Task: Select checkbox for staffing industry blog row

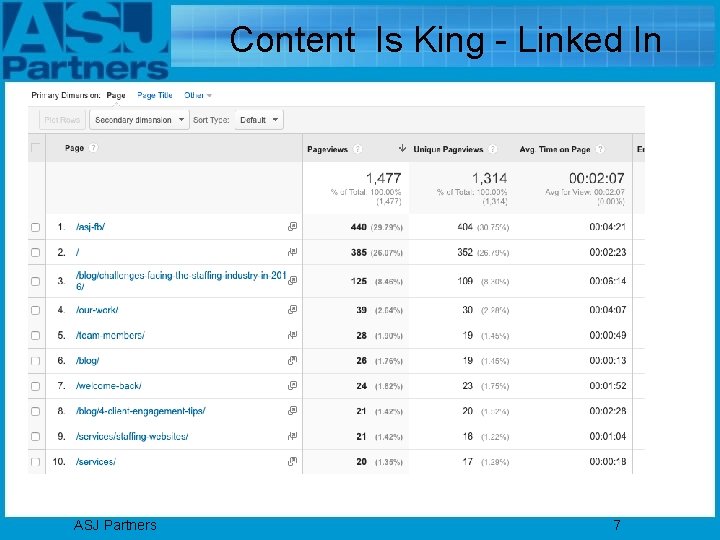Action: (x=35, y=281)
